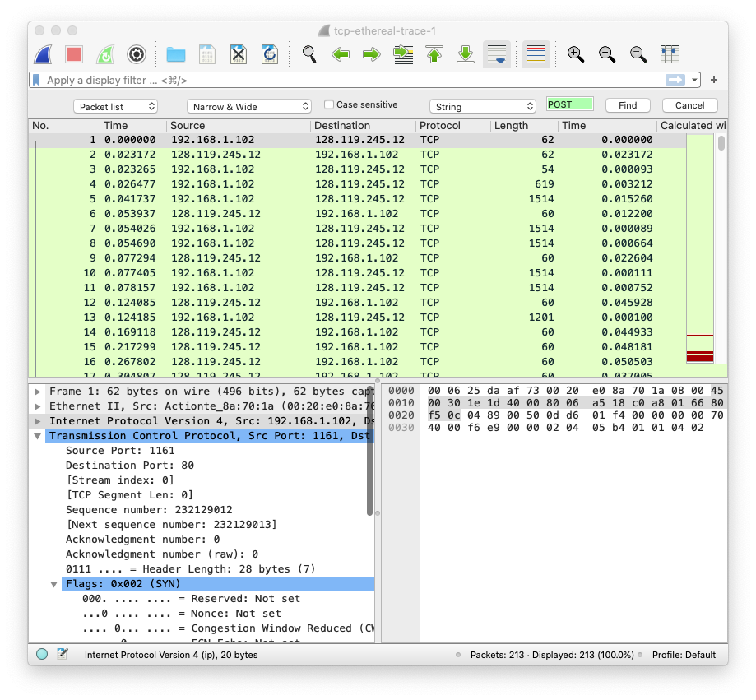Click Go to specified packet icon
This screenshot has height=700, width=756.
(403, 54)
